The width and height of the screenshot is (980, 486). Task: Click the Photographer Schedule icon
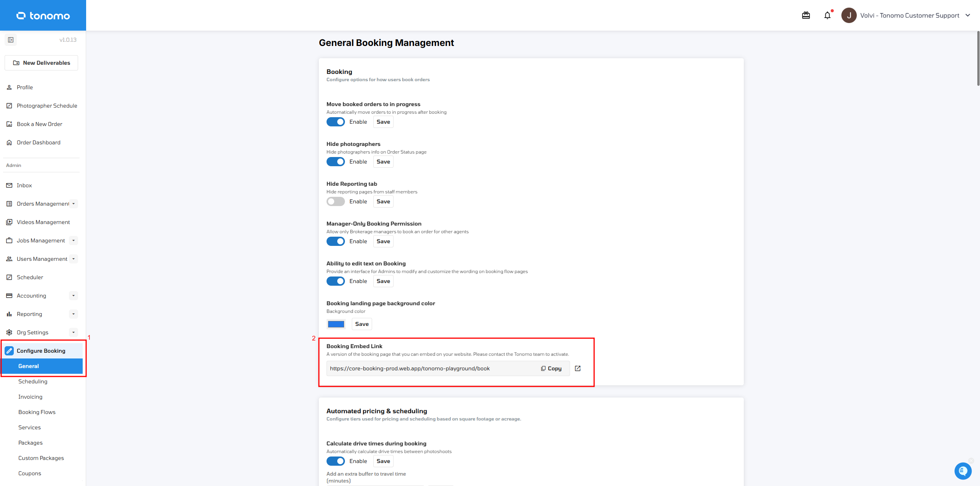click(9, 106)
